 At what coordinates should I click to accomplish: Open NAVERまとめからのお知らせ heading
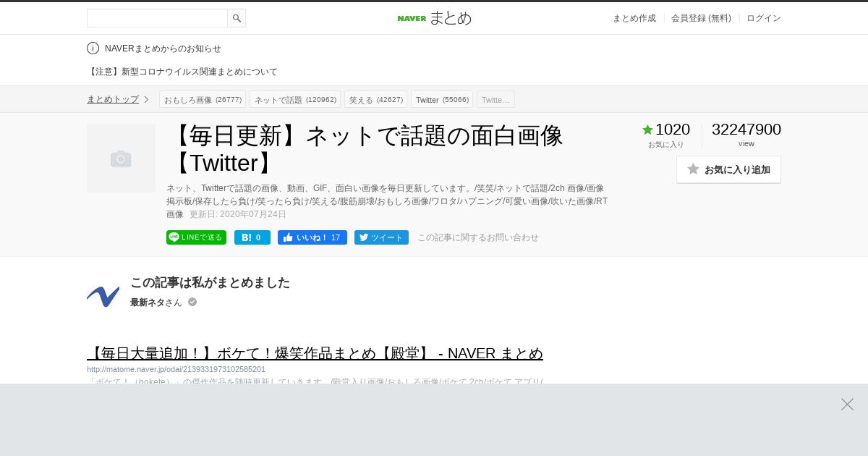pos(163,48)
